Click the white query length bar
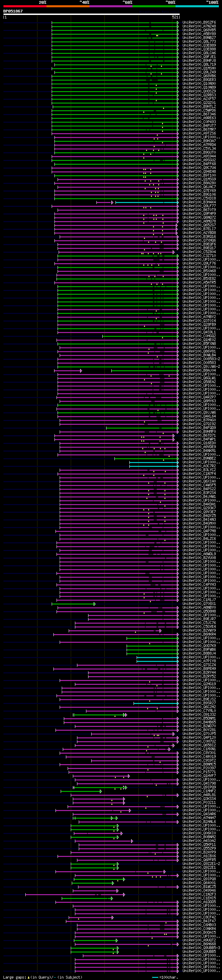 coord(92,14)
